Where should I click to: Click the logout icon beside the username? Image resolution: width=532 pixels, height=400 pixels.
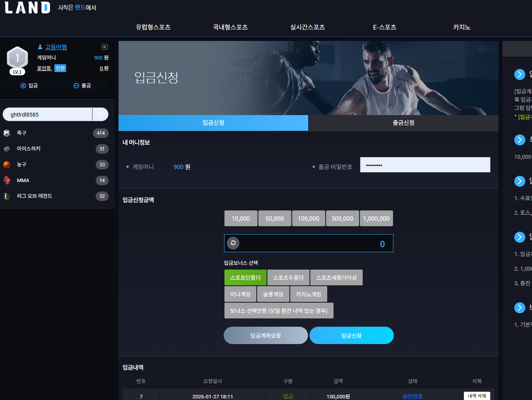(x=104, y=47)
